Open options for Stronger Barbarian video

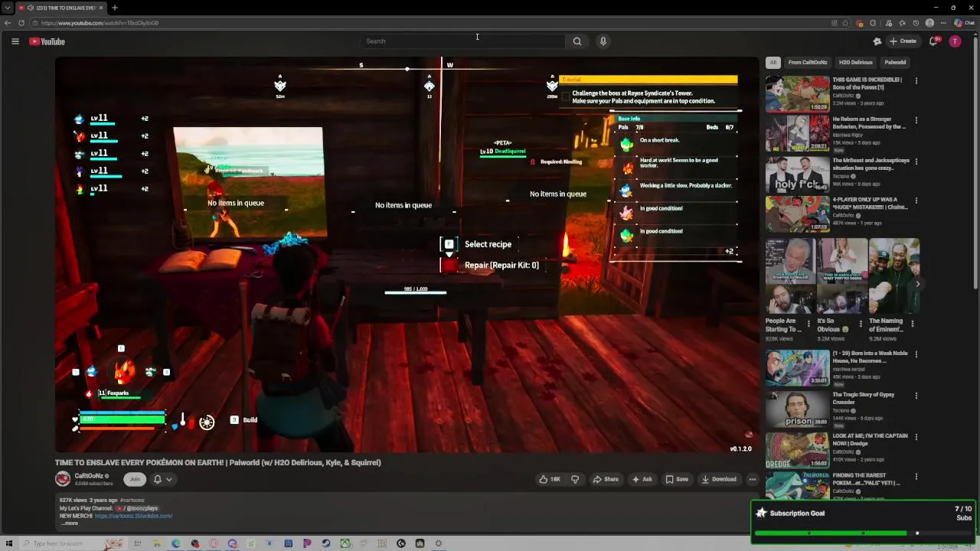[x=916, y=121]
